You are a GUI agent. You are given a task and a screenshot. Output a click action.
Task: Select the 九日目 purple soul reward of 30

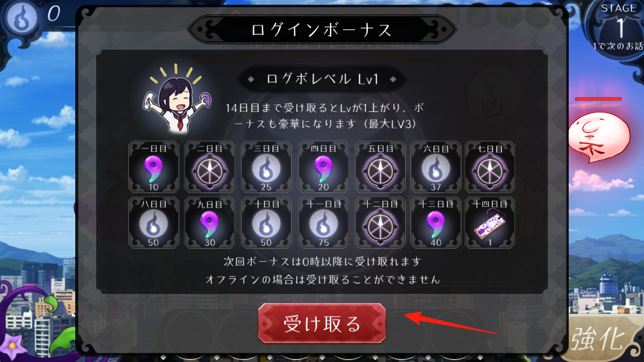click(x=209, y=223)
